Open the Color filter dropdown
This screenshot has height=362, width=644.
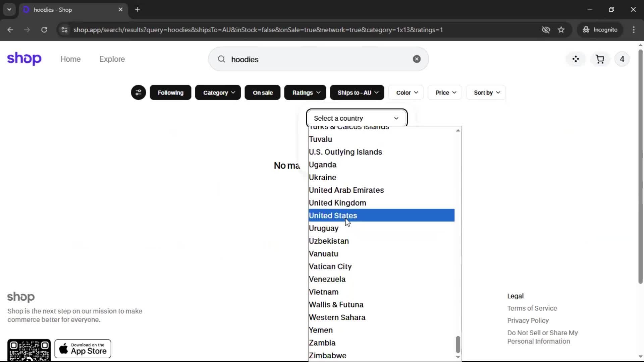407,93
